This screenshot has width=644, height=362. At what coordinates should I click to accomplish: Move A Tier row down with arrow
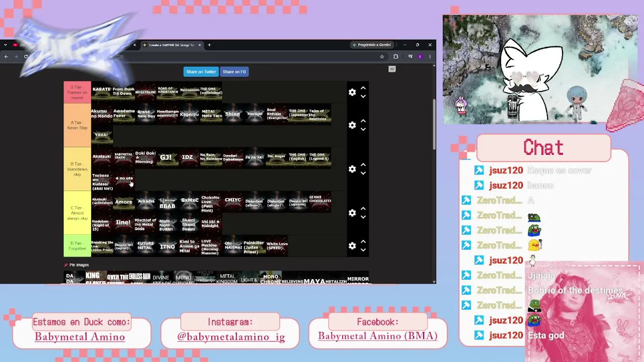point(363,129)
